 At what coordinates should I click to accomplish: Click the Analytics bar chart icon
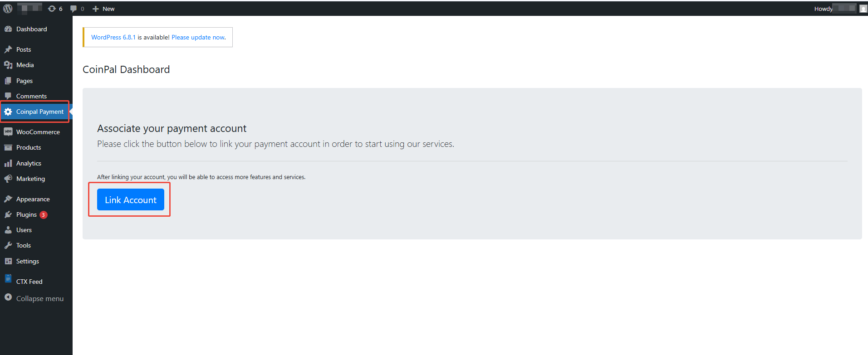point(8,163)
